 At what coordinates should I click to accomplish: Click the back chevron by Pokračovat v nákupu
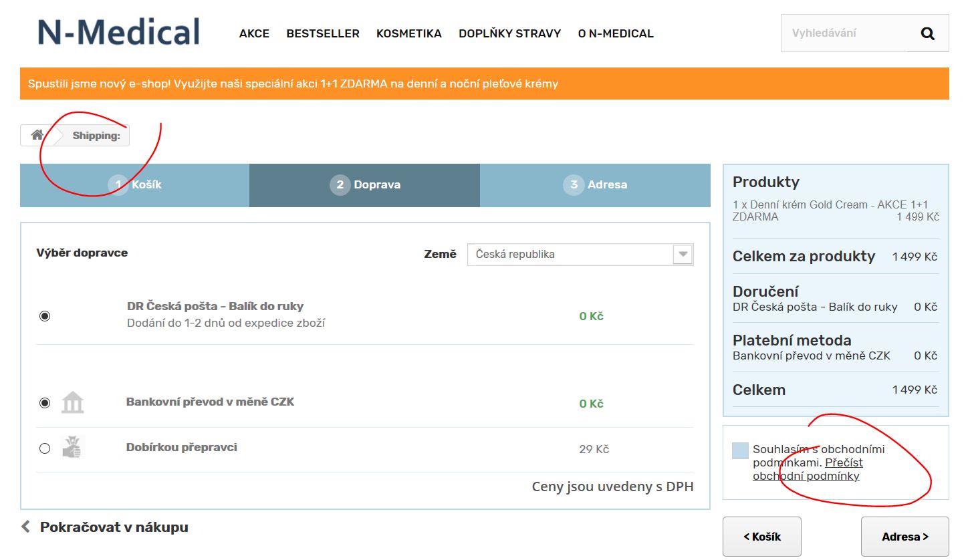tap(26, 527)
